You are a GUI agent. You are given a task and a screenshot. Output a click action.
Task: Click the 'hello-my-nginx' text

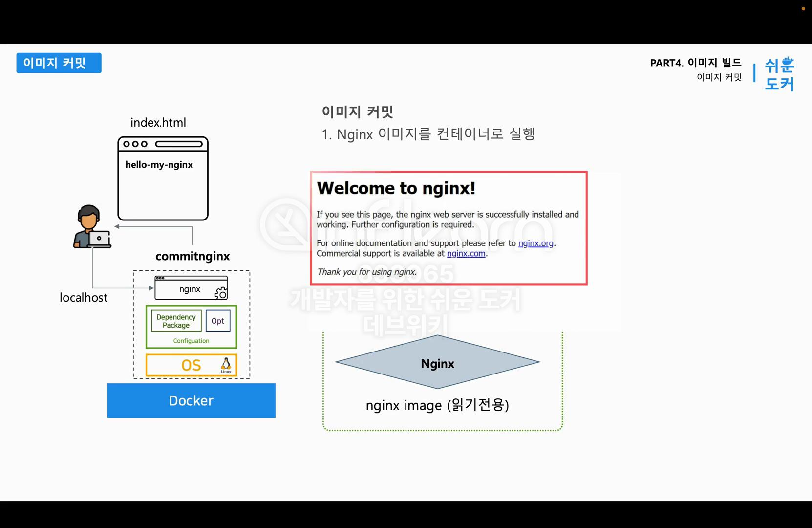(159, 165)
